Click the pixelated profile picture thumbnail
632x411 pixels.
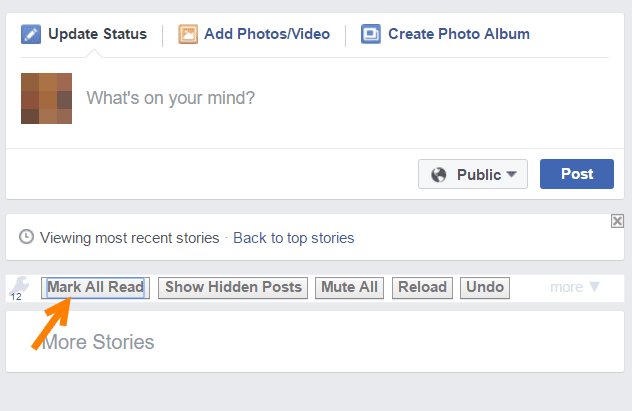pos(46,98)
